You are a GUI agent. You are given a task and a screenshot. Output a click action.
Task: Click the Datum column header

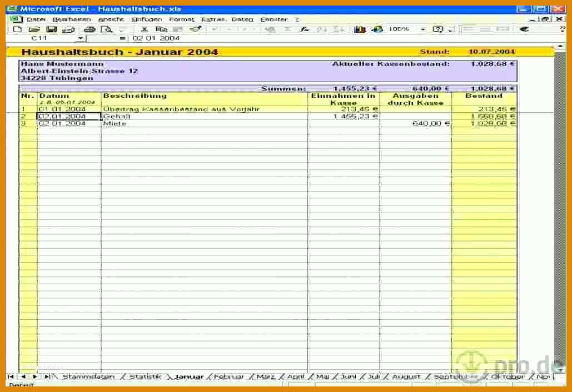[x=69, y=99]
